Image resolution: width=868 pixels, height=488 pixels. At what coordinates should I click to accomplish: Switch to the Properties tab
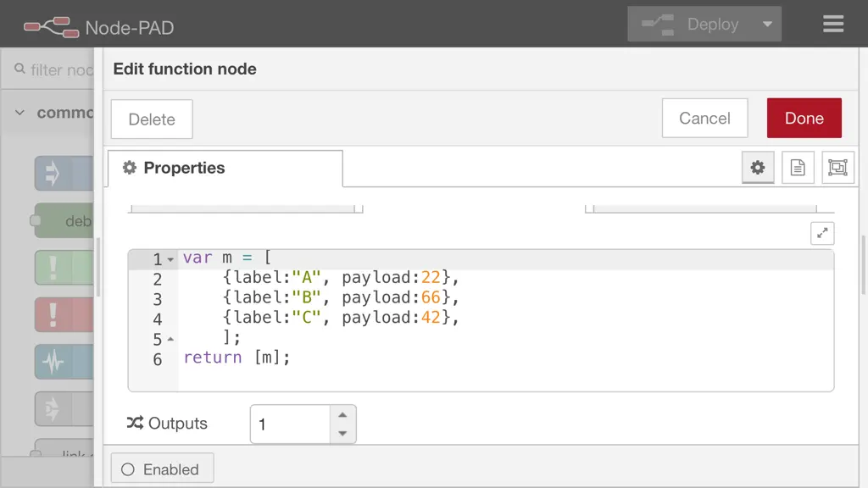click(225, 169)
